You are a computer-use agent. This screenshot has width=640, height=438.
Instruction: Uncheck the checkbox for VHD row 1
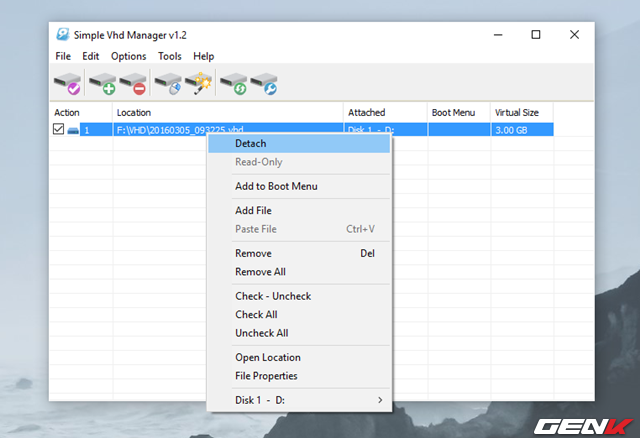[x=58, y=129]
